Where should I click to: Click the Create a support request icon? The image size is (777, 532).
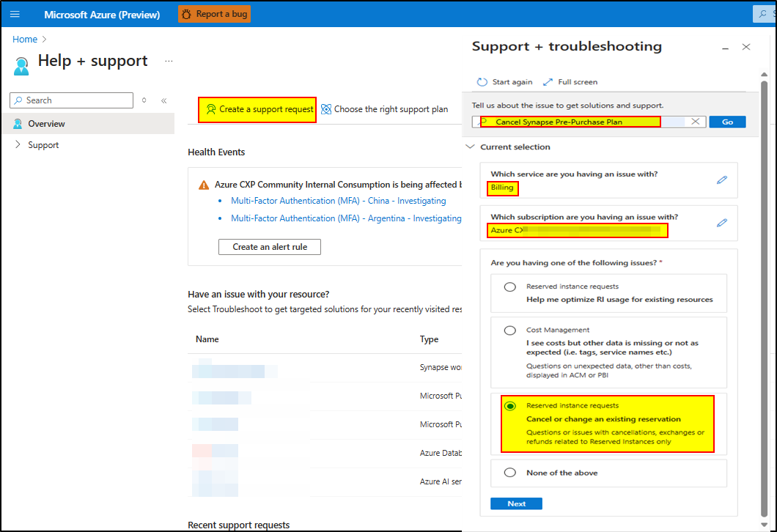211,109
